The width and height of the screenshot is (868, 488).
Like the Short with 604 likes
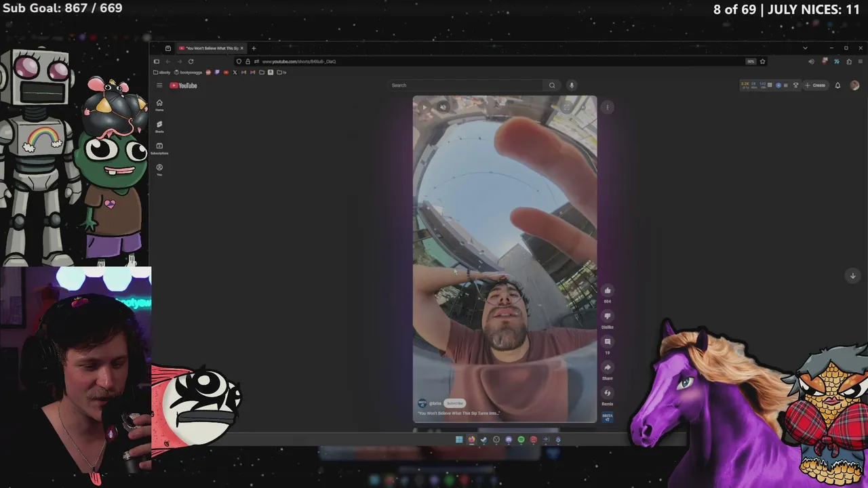point(608,291)
